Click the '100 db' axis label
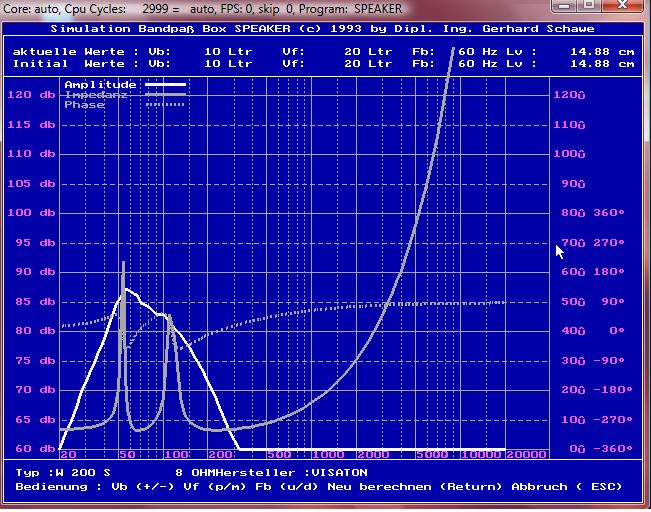Image resolution: width=651 pixels, height=512 pixels. point(32,213)
